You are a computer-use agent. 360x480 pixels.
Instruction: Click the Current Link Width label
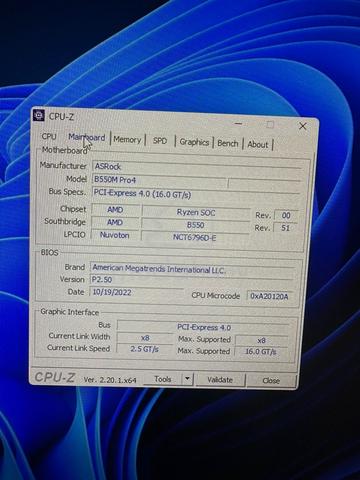click(79, 336)
